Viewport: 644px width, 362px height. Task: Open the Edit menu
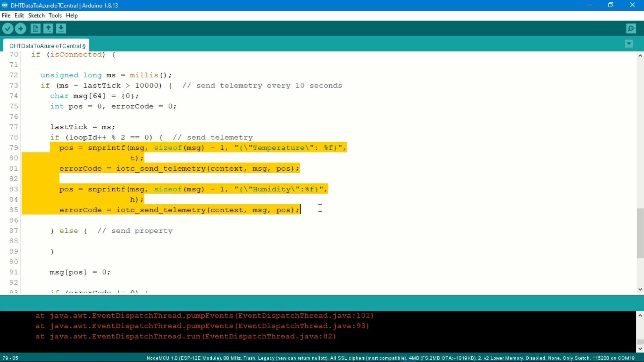tap(19, 15)
